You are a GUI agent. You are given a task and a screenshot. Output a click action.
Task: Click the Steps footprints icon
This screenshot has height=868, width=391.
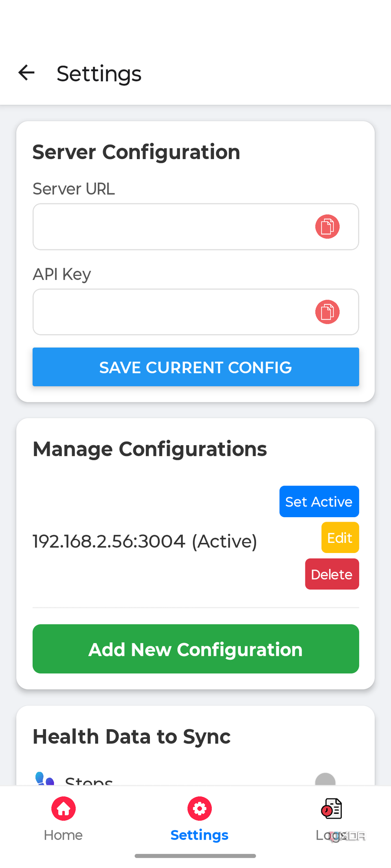(x=44, y=778)
